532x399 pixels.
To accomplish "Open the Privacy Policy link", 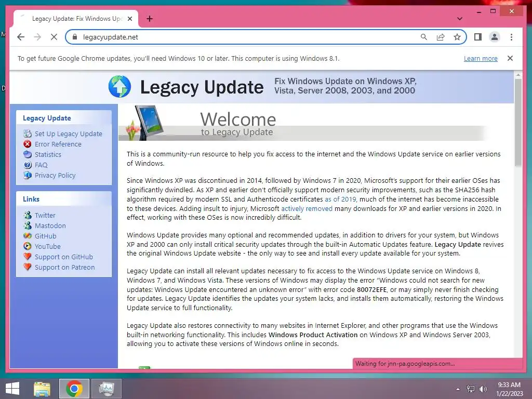I will point(55,176).
